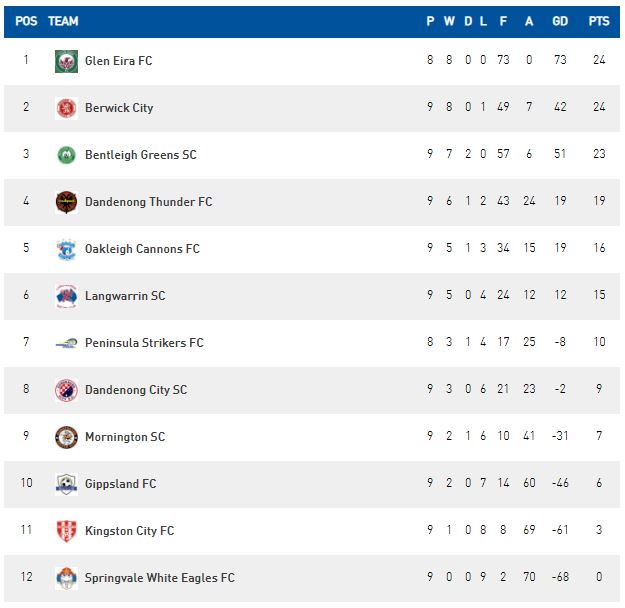625x608 pixels.
Task: Select the Mornington SC club logo
Action: pos(66,437)
